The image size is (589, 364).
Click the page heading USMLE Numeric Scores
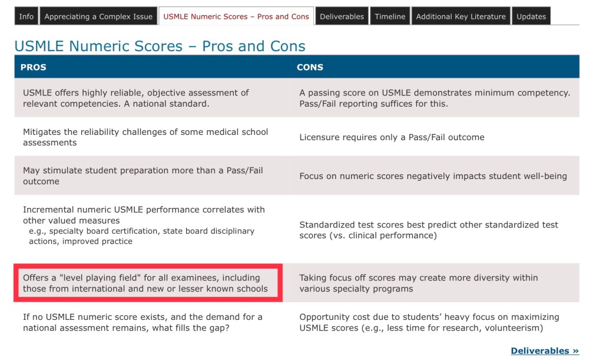[160, 46]
